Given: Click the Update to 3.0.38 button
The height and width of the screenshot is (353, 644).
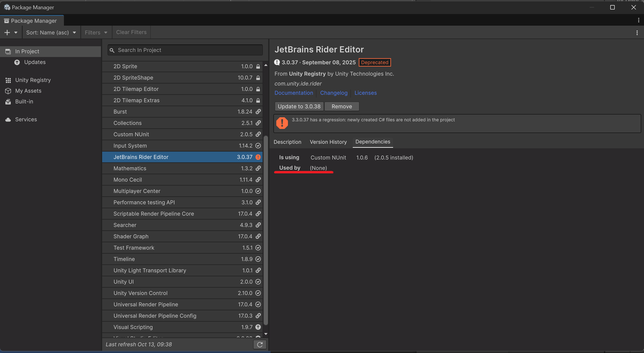Looking at the screenshot, I should click(x=299, y=107).
